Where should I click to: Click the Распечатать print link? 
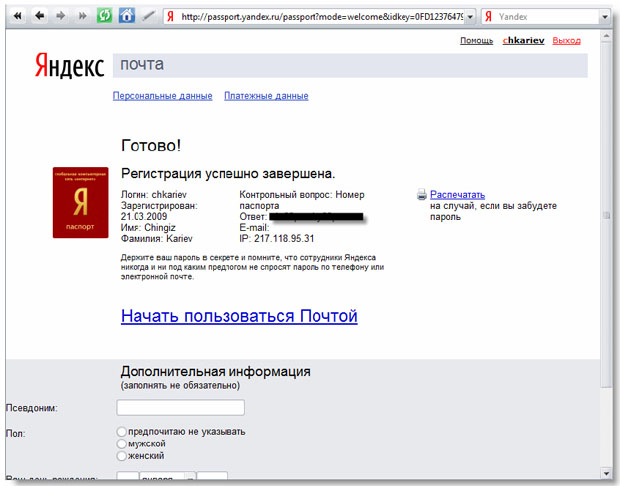tap(457, 195)
